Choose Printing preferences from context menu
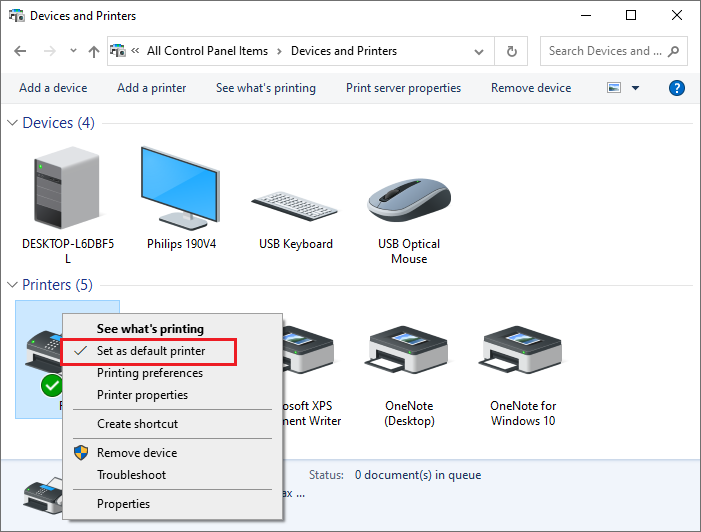The image size is (701, 532). pyautogui.click(x=149, y=373)
